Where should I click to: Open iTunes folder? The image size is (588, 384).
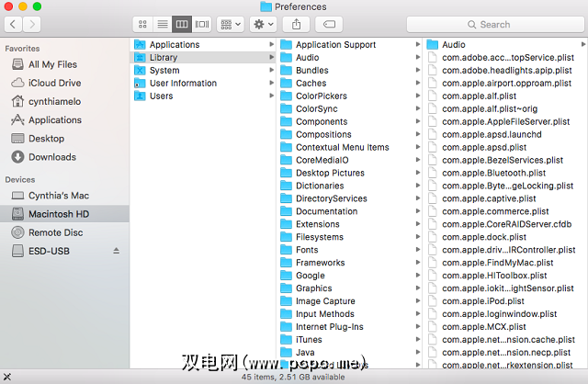(349, 339)
